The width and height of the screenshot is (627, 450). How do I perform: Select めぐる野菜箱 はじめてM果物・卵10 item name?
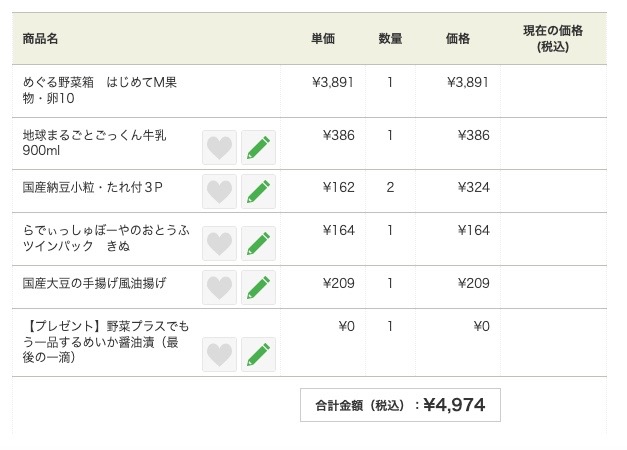[99, 90]
